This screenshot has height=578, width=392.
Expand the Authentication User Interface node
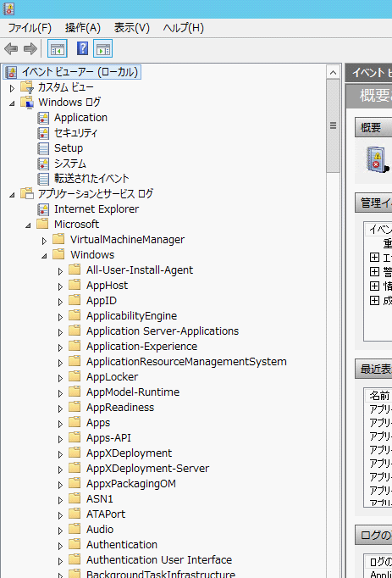[x=60, y=561]
